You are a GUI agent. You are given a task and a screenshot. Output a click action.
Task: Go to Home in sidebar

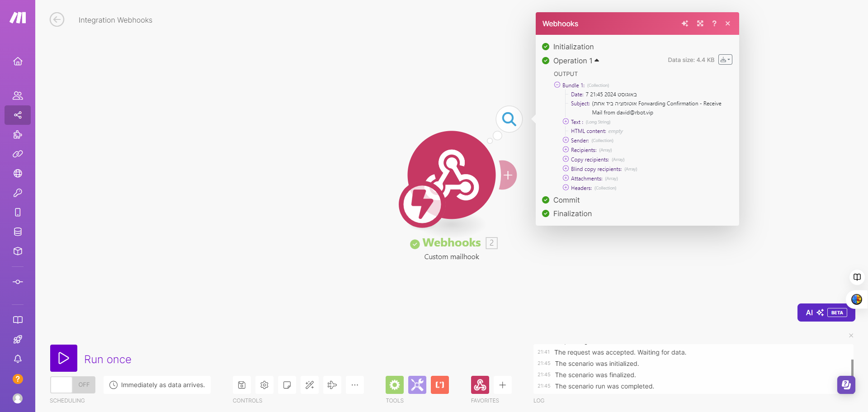click(x=18, y=61)
